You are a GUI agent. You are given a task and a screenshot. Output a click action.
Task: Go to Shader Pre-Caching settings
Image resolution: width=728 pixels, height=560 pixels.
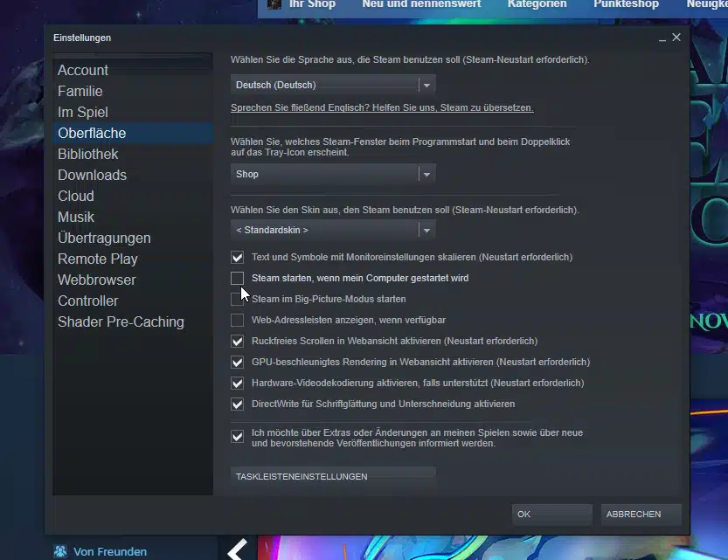tap(132, 321)
